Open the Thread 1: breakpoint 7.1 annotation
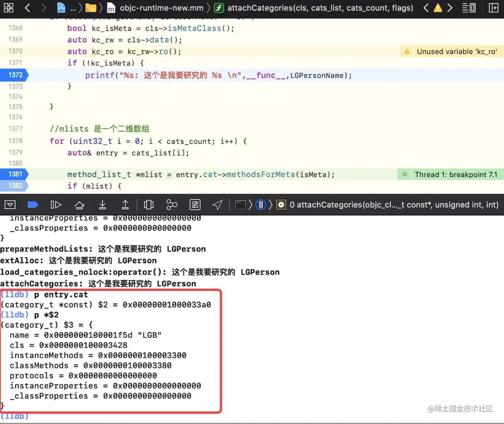This screenshot has height=424, width=504. tap(456, 175)
